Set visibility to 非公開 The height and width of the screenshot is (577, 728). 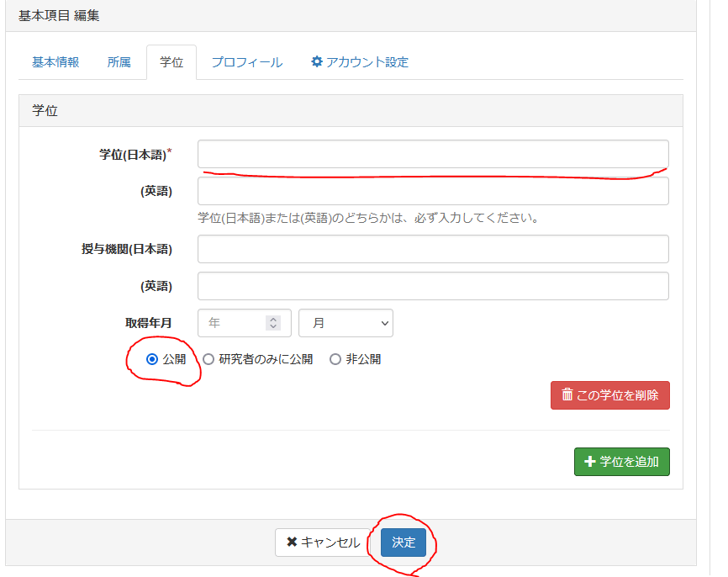click(x=335, y=359)
